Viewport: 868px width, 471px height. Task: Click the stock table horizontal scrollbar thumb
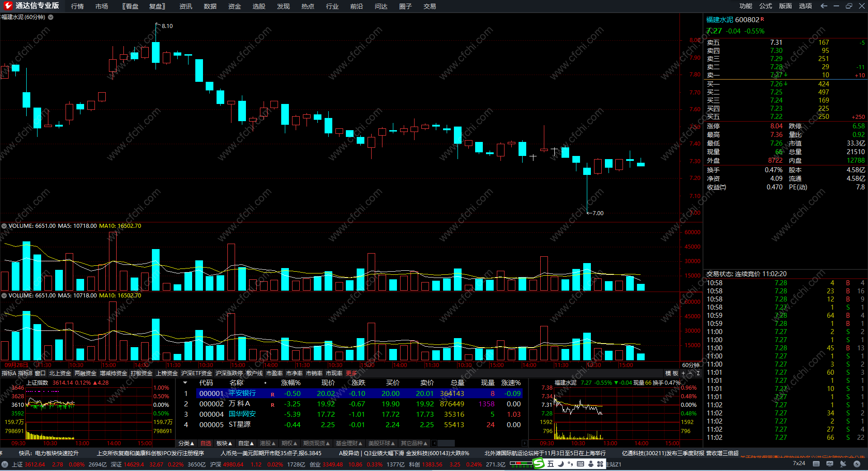(x=446, y=443)
